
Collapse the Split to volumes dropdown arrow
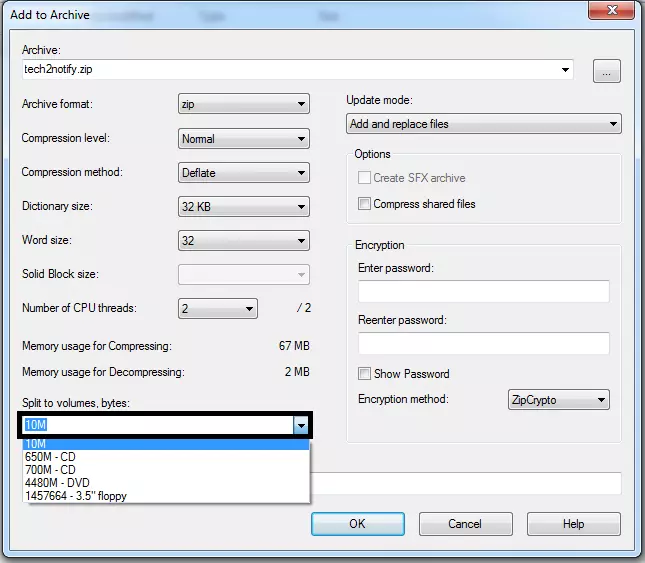pyautogui.click(x=301, y=425)
